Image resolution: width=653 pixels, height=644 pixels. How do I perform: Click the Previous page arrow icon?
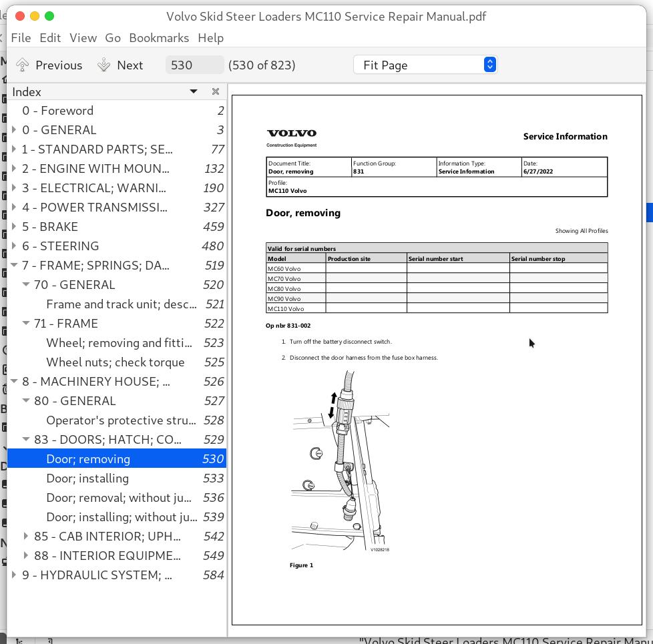[x=21, y=65]
